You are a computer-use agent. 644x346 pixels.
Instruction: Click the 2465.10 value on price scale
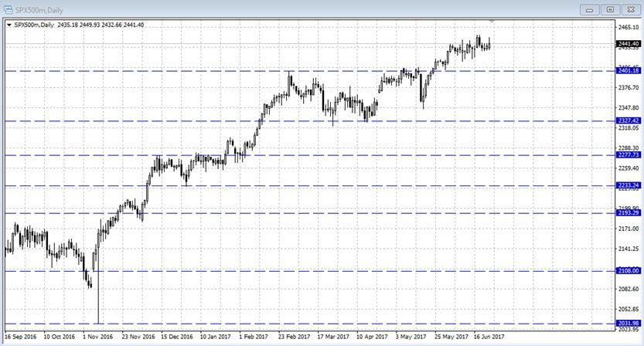point(629,26)
